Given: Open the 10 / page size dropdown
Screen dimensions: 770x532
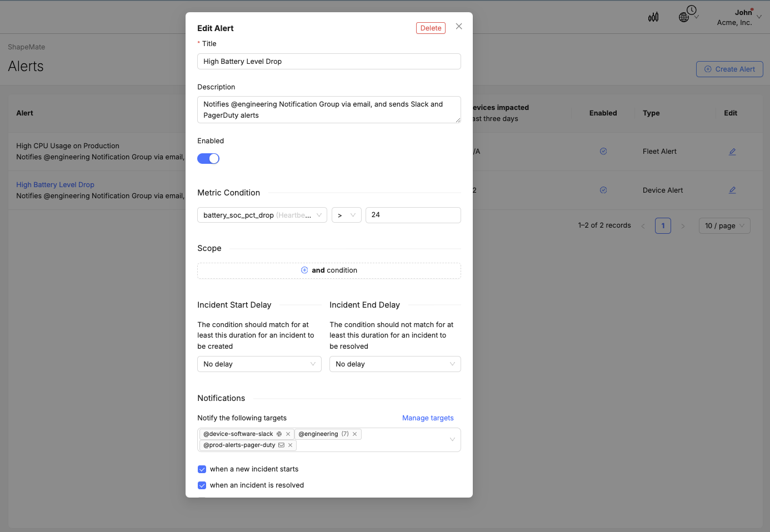Looking at the screenshot, I should (x=724, y=226).
